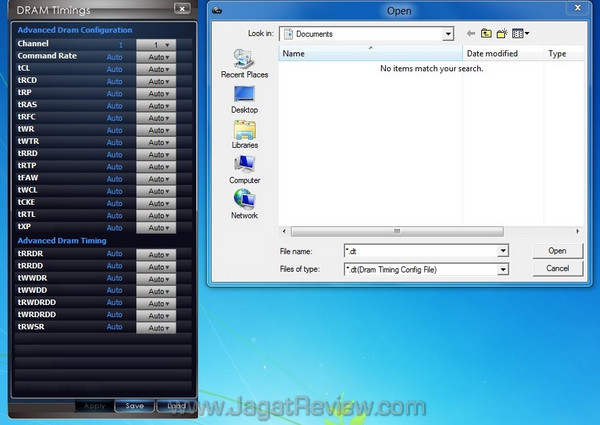600x425 pixels.
Task: Click the 'Files of type:' label
Action: (300, 269)
